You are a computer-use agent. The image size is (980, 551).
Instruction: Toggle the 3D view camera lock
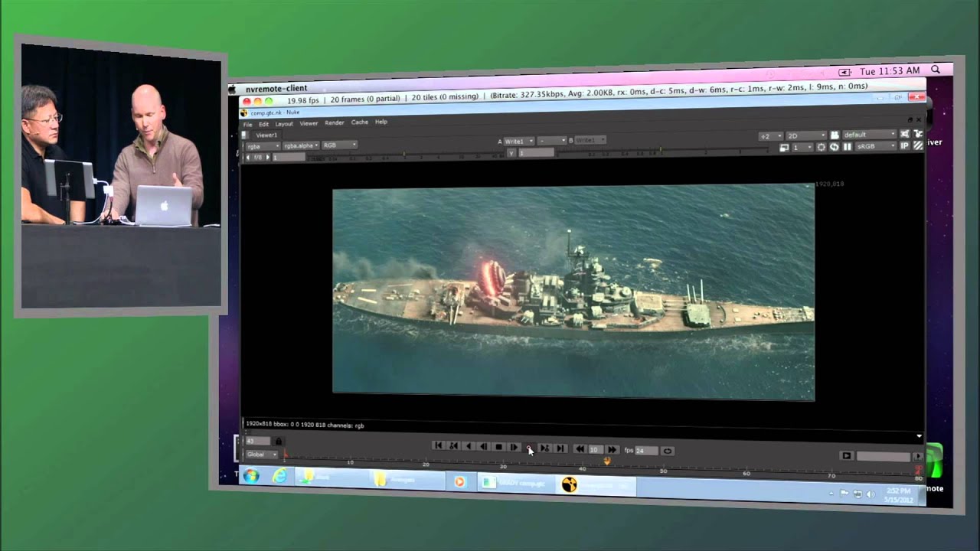coord(835,135)
